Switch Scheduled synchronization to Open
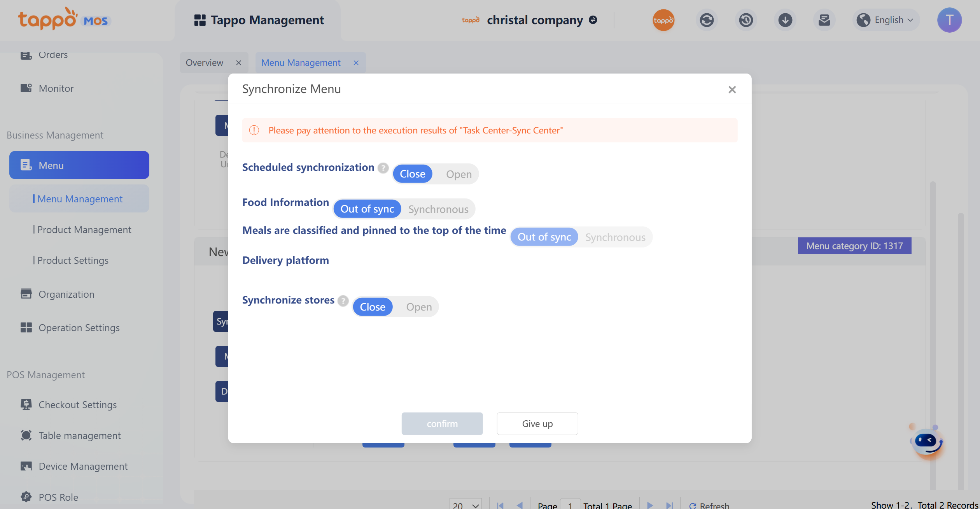 458,174
